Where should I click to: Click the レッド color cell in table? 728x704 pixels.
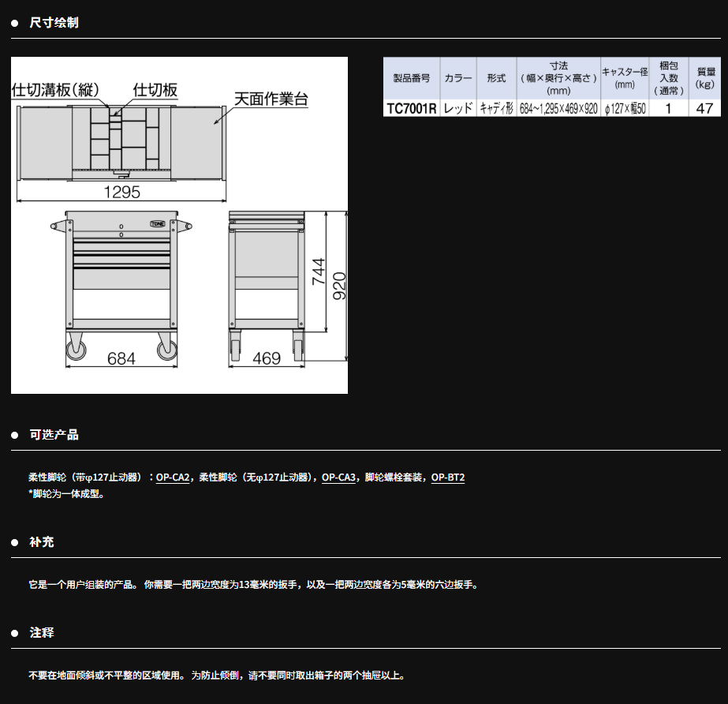coord(458,109)
